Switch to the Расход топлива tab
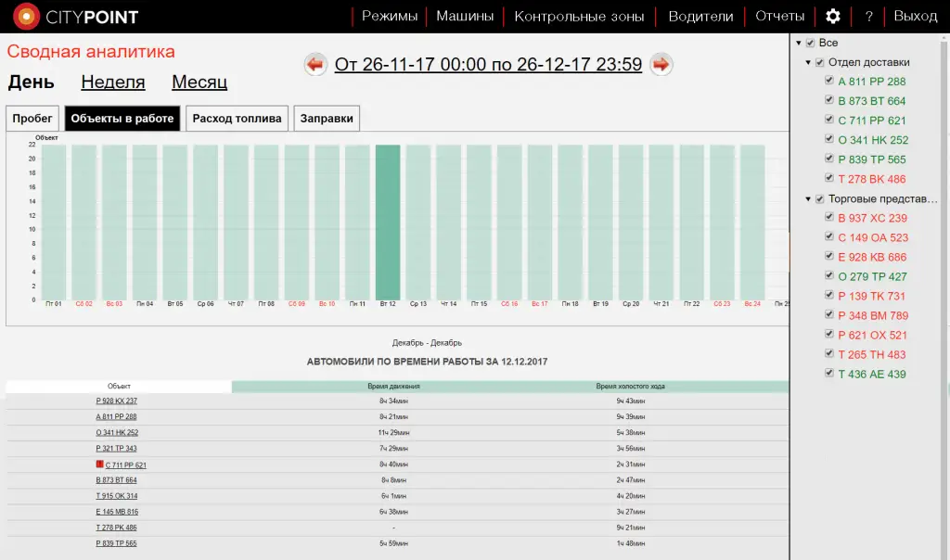The width and height of the screenshot is (950, 560). pyautogui.click(x=237, y=118)
